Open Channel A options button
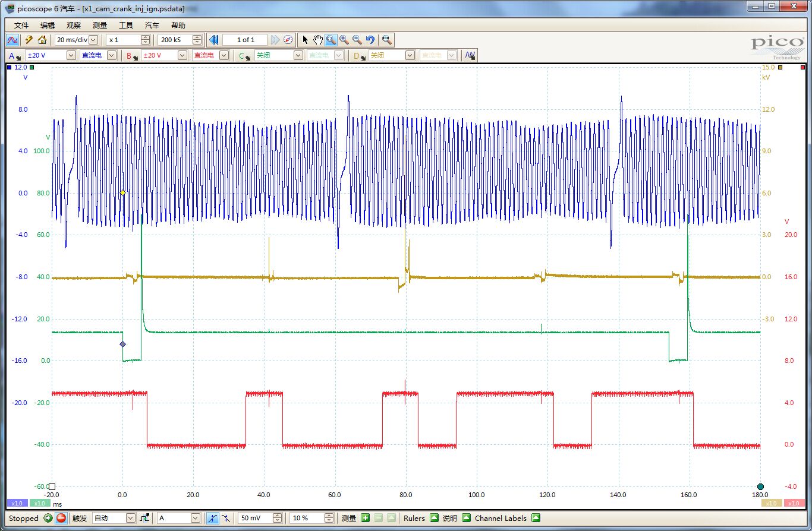The height and width of the screenshot is (531, 812). click(x=15, y=55)
